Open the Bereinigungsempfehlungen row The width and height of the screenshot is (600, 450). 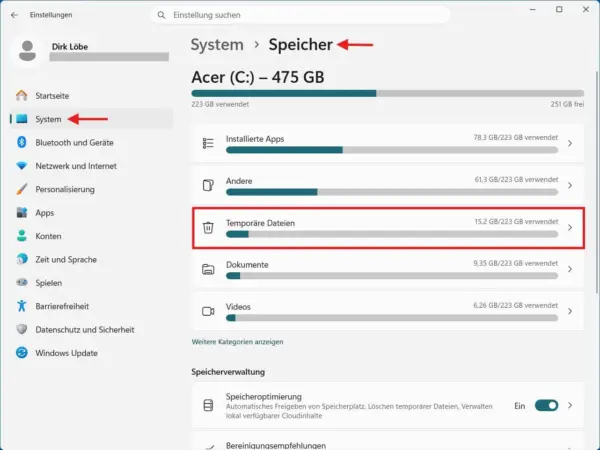(388, 441)
